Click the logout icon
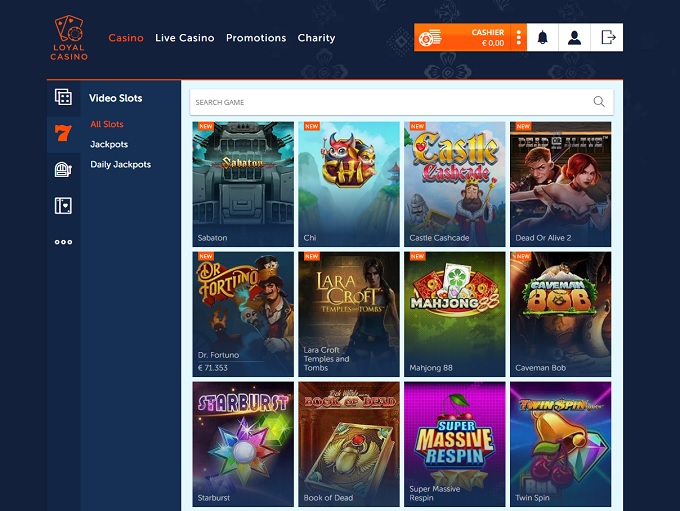680x511 pixels. [607, 38]
